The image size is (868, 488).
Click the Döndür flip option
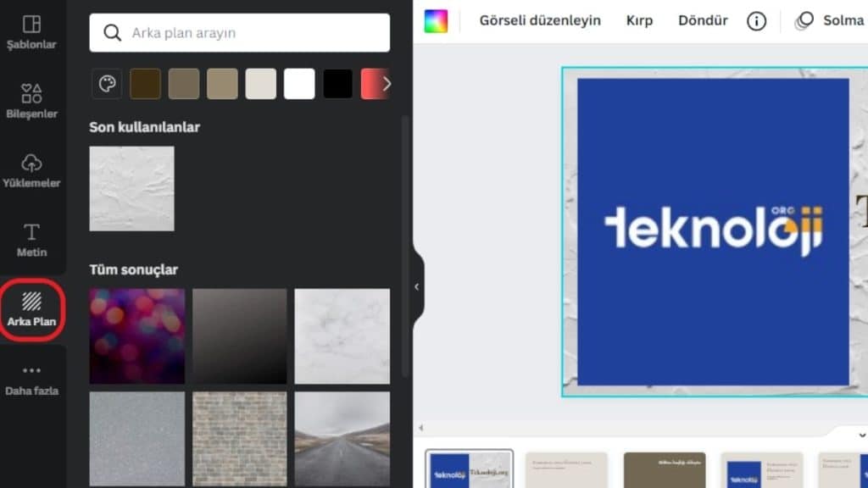pyautogui.click(x=703, y=20)
